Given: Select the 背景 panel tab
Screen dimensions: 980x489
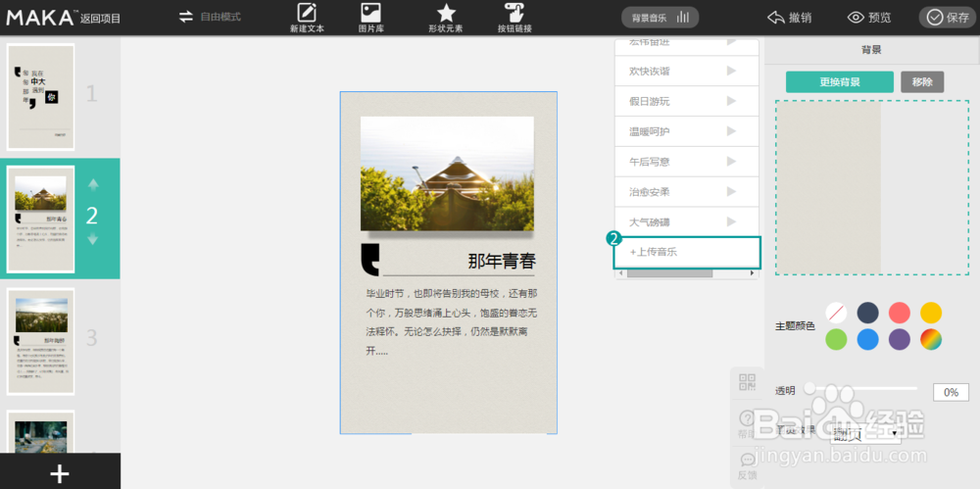Looking at the screenshot, I should click(x=871, y=50).
